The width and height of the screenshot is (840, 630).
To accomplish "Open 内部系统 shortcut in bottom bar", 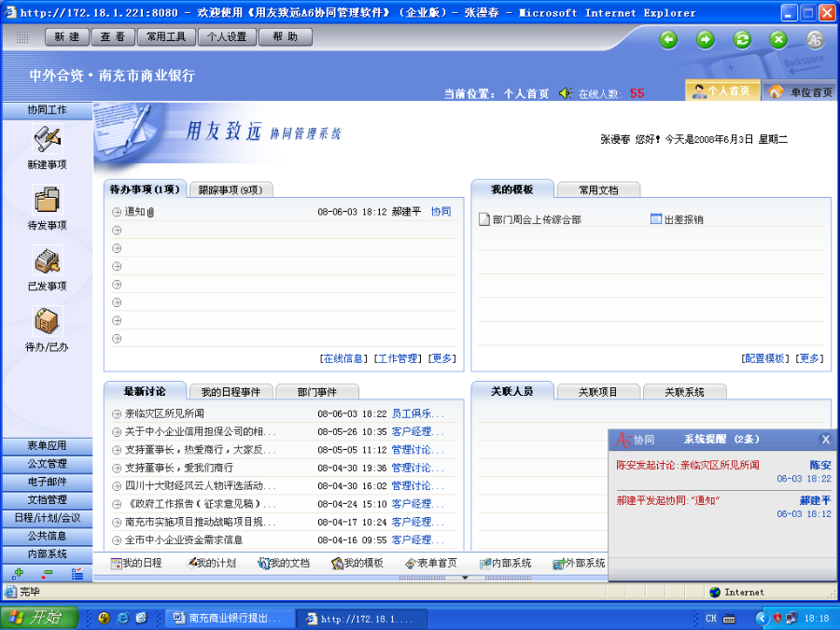I will click(505, 563).
